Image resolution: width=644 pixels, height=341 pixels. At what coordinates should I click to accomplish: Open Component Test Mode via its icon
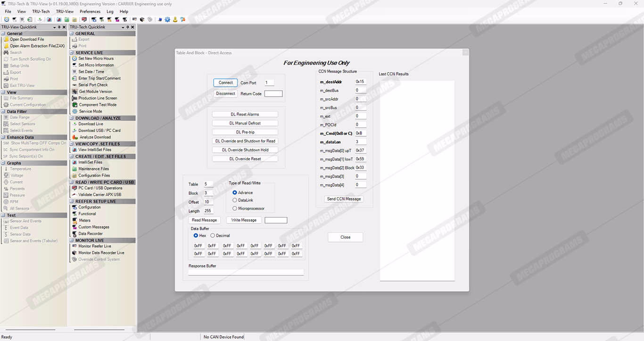point(74,105)
